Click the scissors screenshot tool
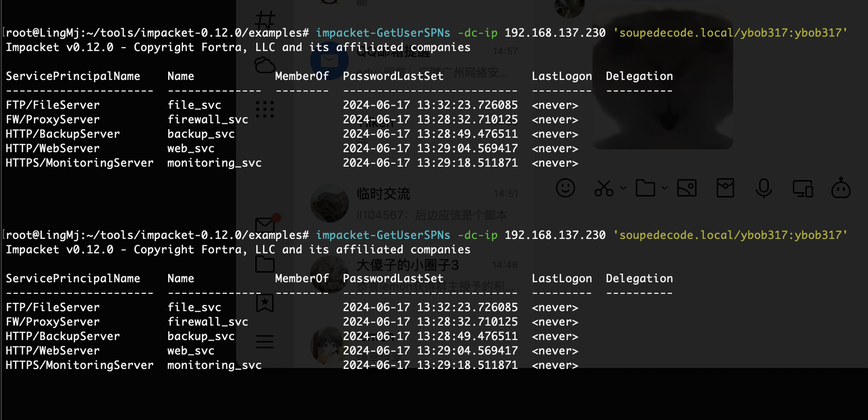Screen dimensions: 868x420 click(x=604, y=188)
